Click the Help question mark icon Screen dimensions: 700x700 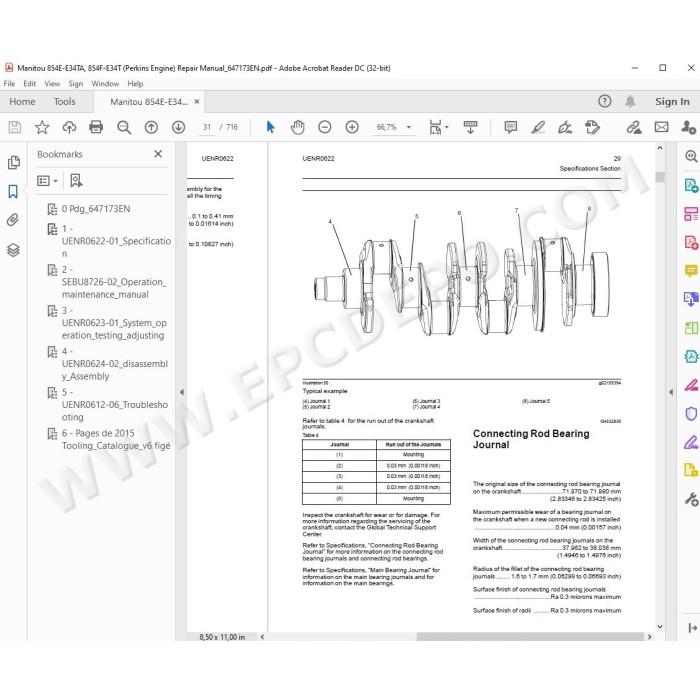tap(604, 101)
